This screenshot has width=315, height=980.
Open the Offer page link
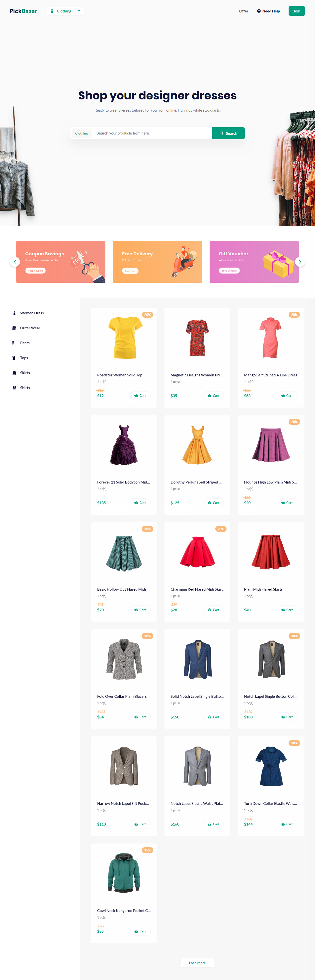pos(243,11)
